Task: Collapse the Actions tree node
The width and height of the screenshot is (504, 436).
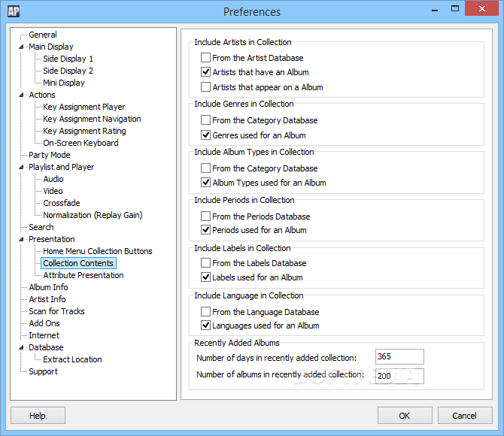Action: [21, 95]
